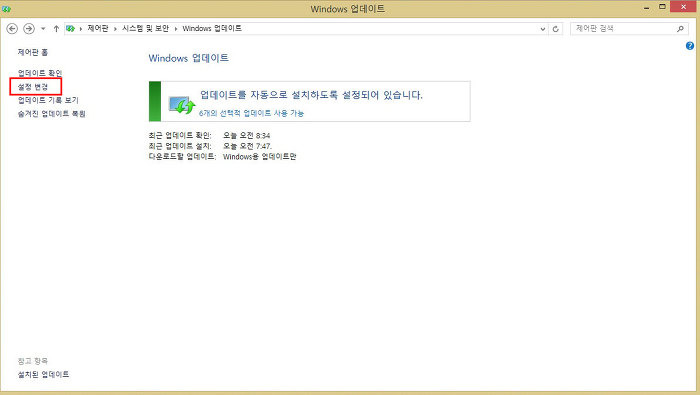Open help with the blue question icon
This screenshot has width=700, height=395.
click(x=690, y=46)
